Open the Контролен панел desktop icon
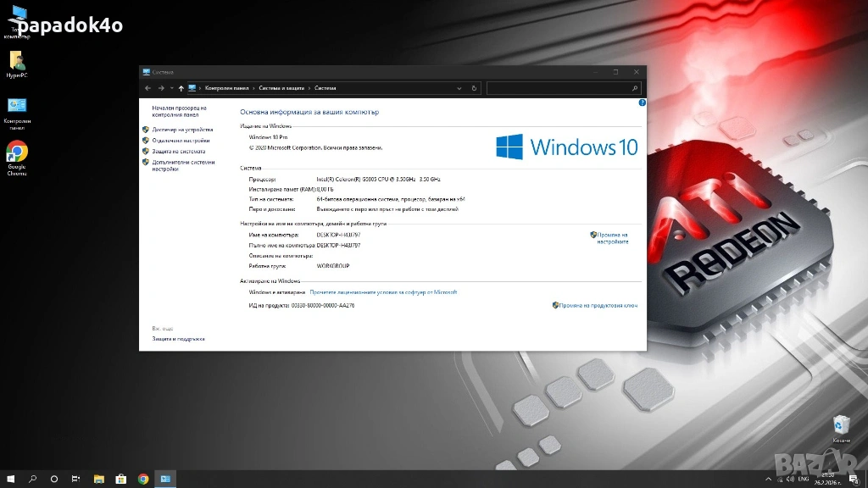This screenshot has width=868, height=488. coord(17,107)
